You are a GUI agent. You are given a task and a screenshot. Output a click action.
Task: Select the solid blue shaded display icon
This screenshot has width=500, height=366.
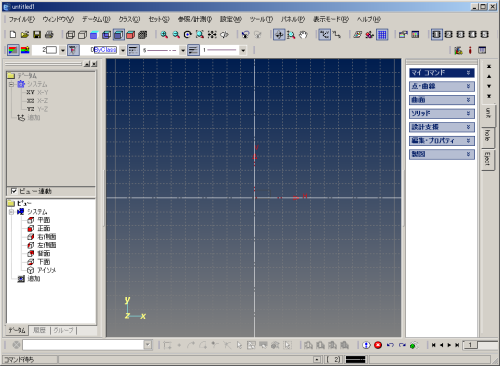pos(94,34)
